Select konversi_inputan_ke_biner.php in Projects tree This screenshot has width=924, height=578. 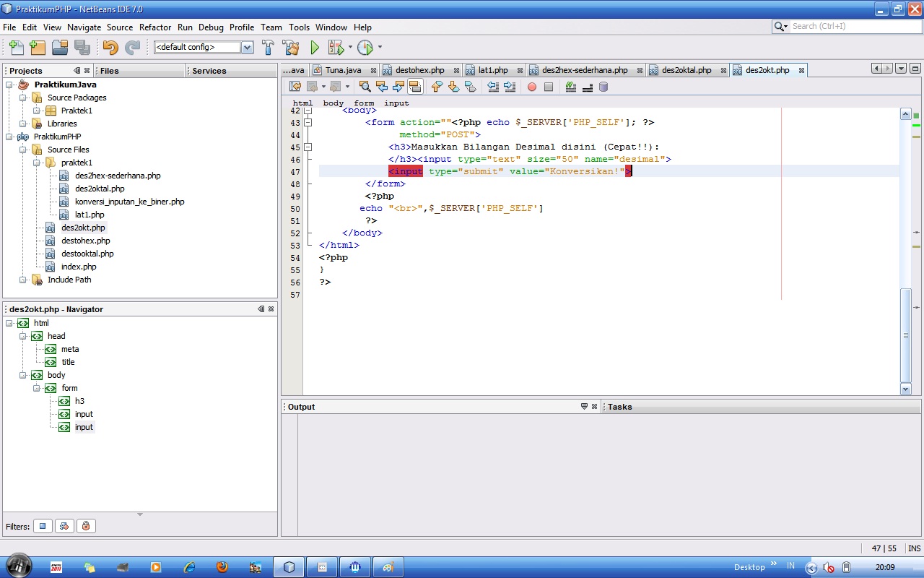pyautogui.click(x=130, y=202)
